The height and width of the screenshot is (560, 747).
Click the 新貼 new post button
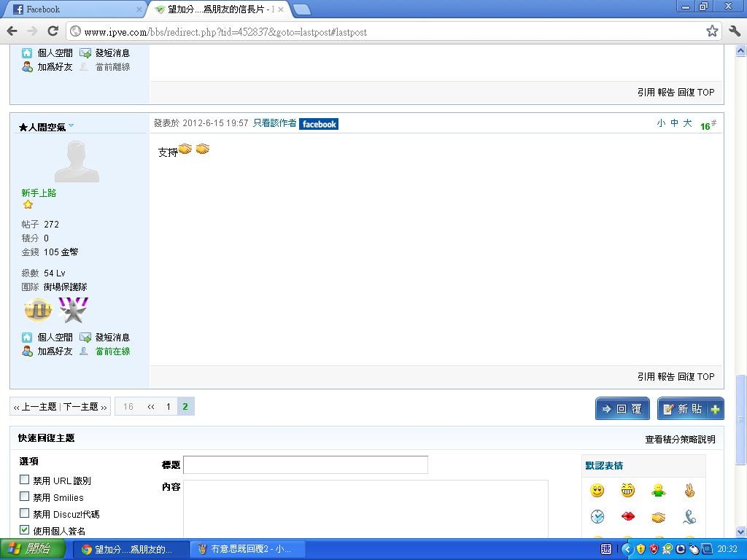pos(690,408)
